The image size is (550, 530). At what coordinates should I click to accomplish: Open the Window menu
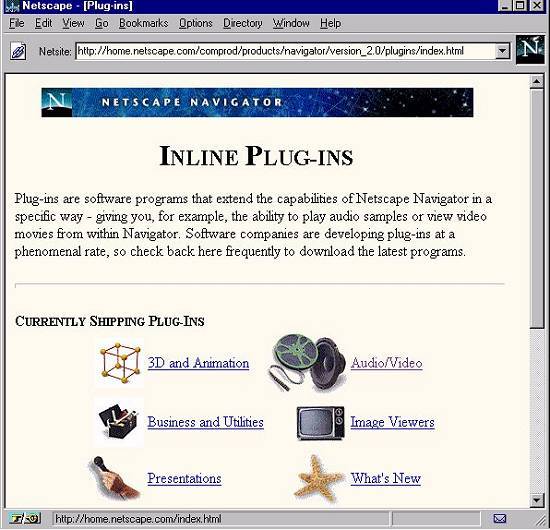click(x=291, y=23)
